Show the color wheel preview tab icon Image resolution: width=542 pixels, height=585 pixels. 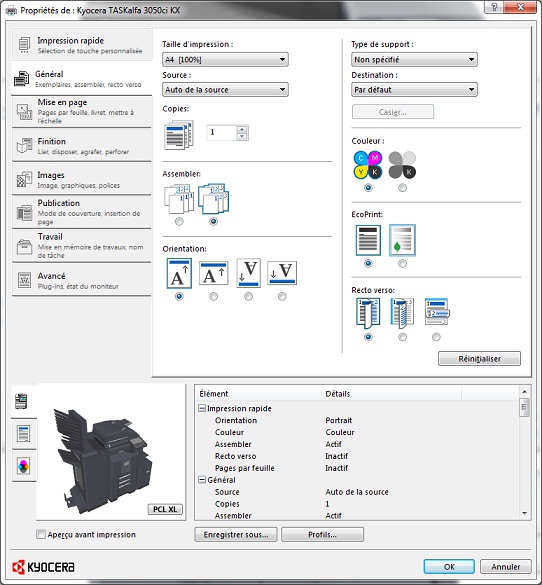click(x=24, y=466)
